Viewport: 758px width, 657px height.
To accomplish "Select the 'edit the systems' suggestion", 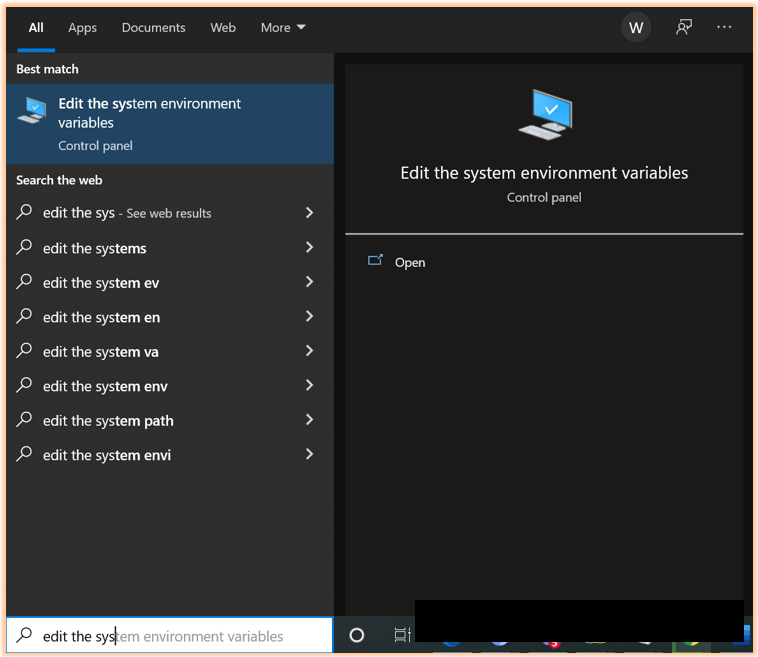I will coord(170,248).
